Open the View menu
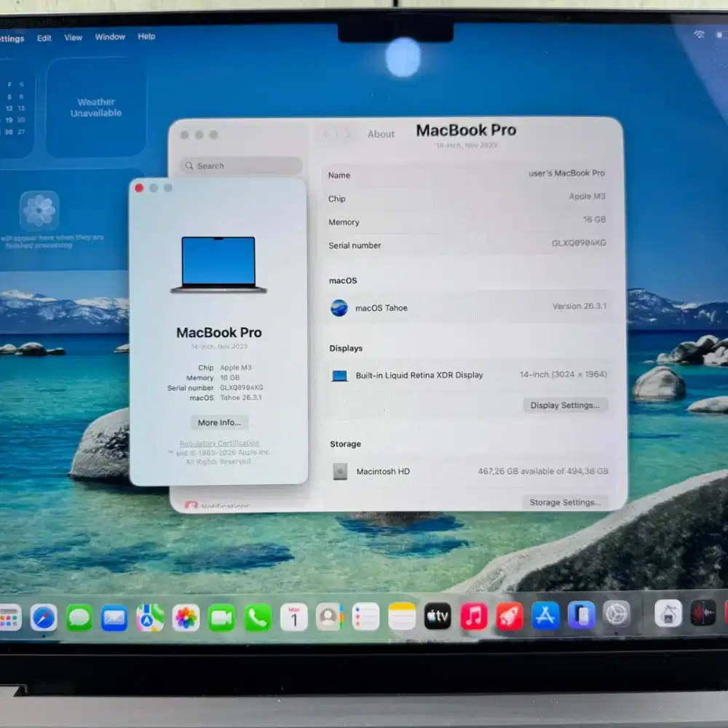 73,38
